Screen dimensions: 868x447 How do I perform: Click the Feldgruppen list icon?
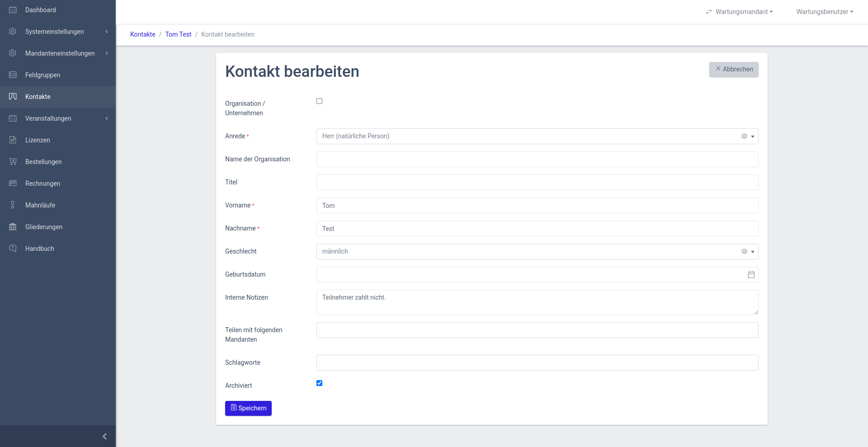pyautogui.click(x=13, y=75)
